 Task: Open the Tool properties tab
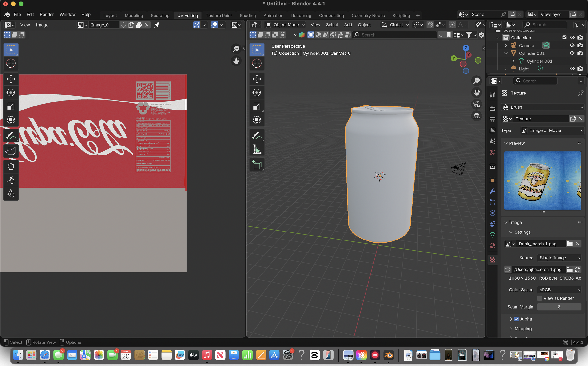click(492, 94)
